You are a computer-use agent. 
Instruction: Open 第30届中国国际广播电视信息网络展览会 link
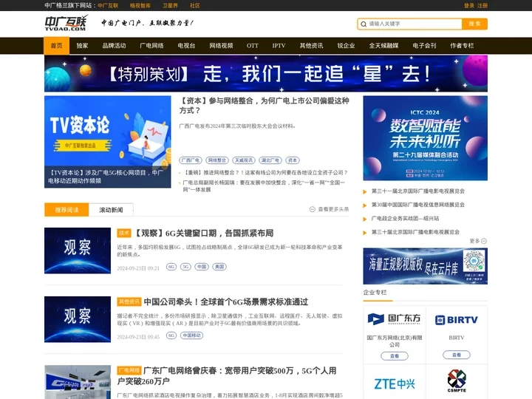pos(418,205)
